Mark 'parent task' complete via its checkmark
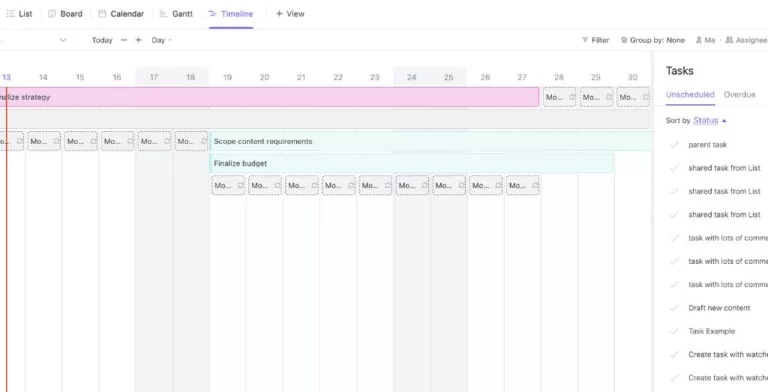This screenshot has width=768, height=392. click(674, 145)
